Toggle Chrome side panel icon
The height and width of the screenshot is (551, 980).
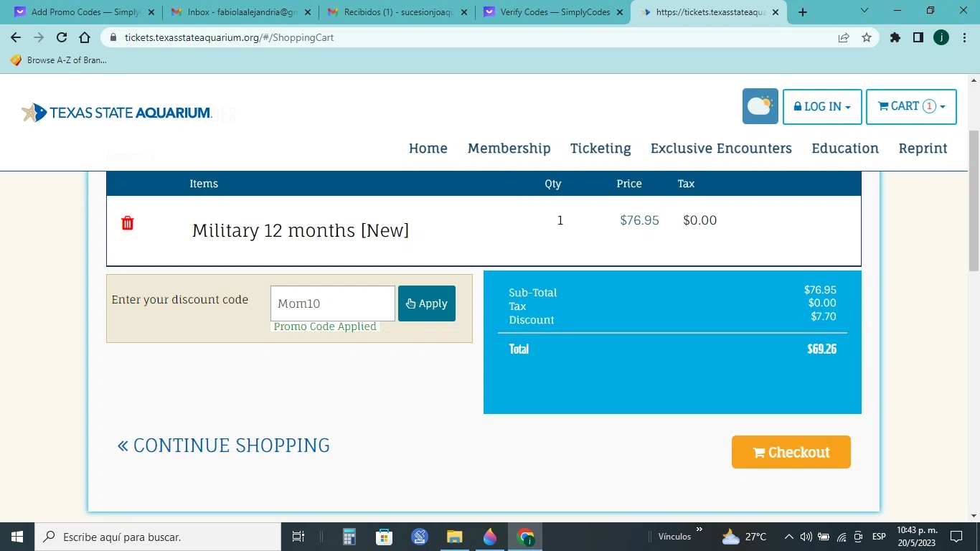pos(918,37)
